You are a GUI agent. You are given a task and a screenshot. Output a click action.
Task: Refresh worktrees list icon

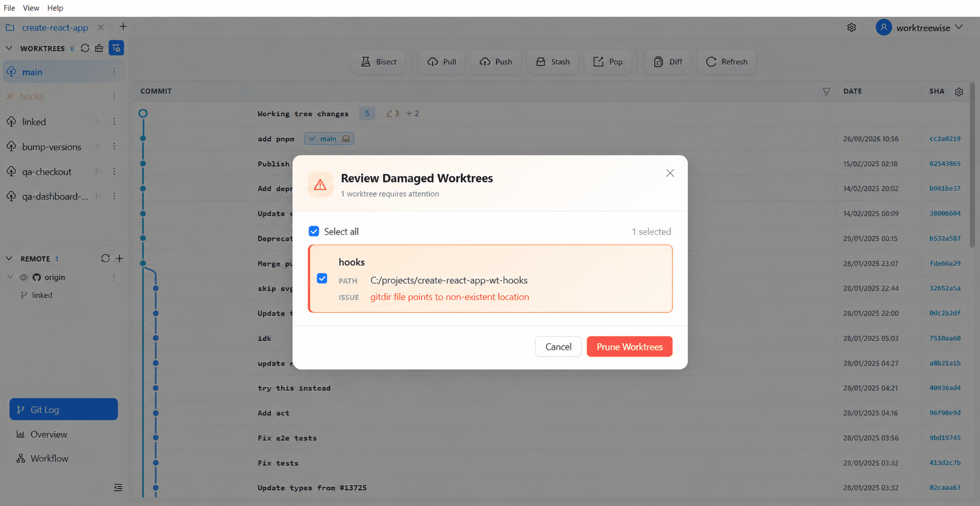click(x=85, y=48)
